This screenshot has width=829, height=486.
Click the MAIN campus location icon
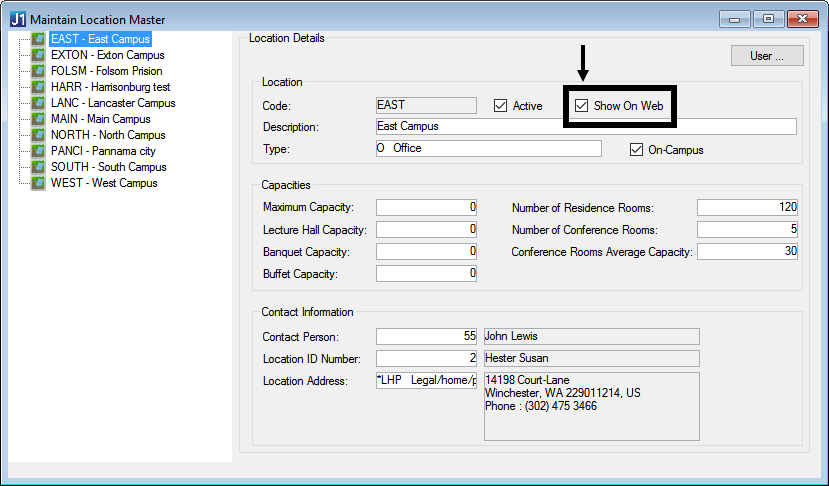tap(38, 119)
